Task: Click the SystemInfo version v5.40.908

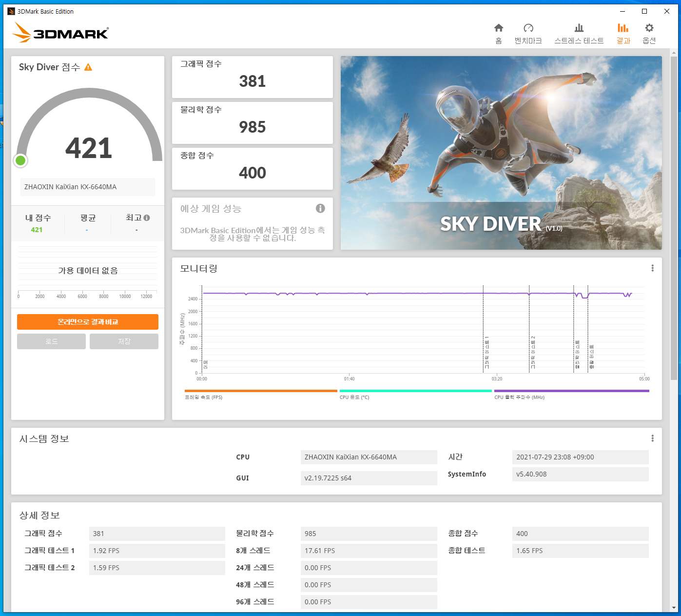Action: [580, 474]
